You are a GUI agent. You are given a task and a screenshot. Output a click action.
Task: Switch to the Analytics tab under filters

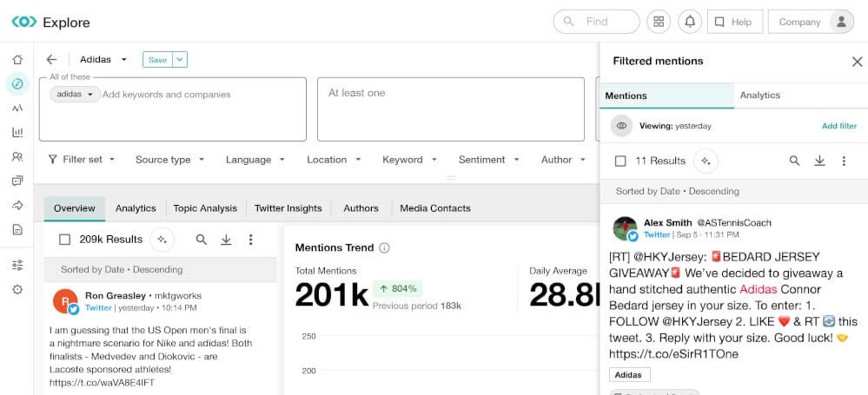(x=136, y=208)
